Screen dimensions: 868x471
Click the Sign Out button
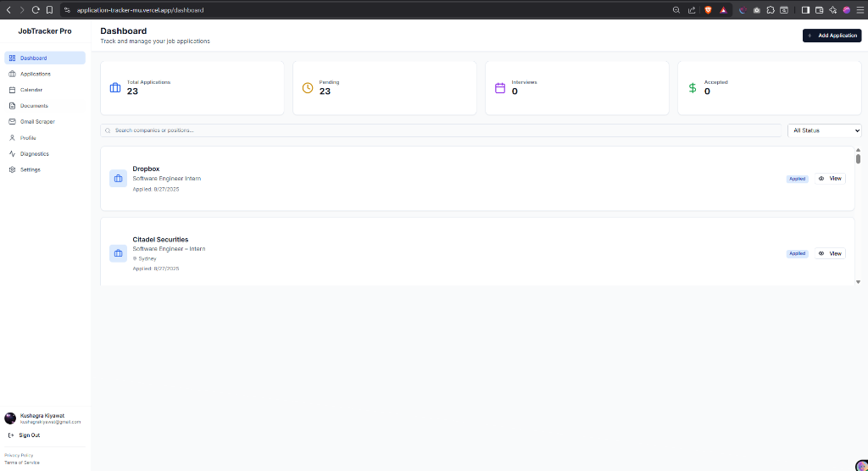pyautogui.click(x=25, y=435)
